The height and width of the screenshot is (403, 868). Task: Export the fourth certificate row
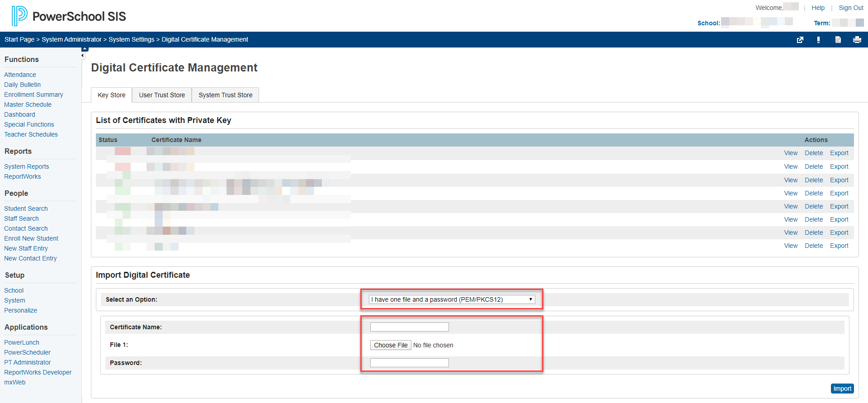839,193
